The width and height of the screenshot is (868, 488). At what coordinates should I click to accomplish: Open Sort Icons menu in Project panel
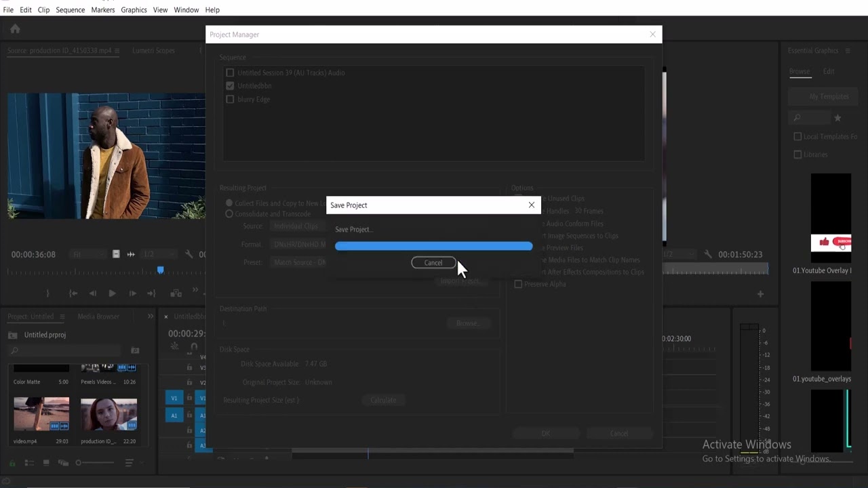click(129, 463)
